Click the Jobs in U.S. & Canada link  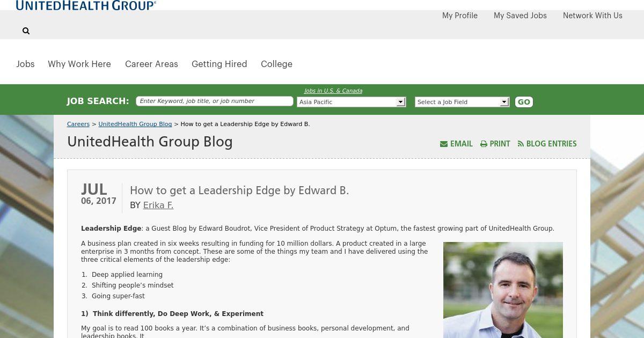click(x=333, y=91)
